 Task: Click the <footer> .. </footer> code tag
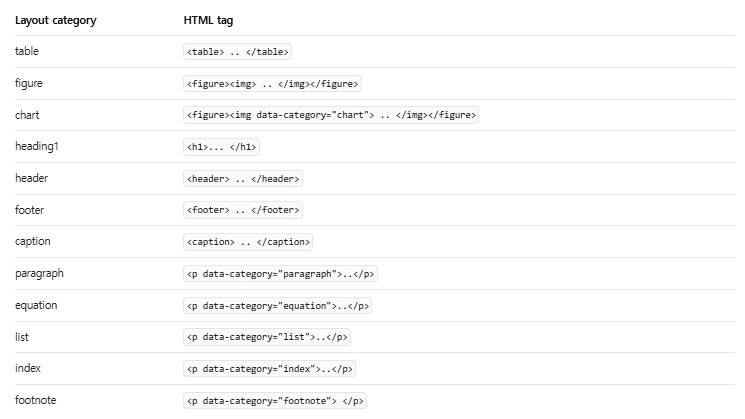pyautogui.click(x=243, y=210)
